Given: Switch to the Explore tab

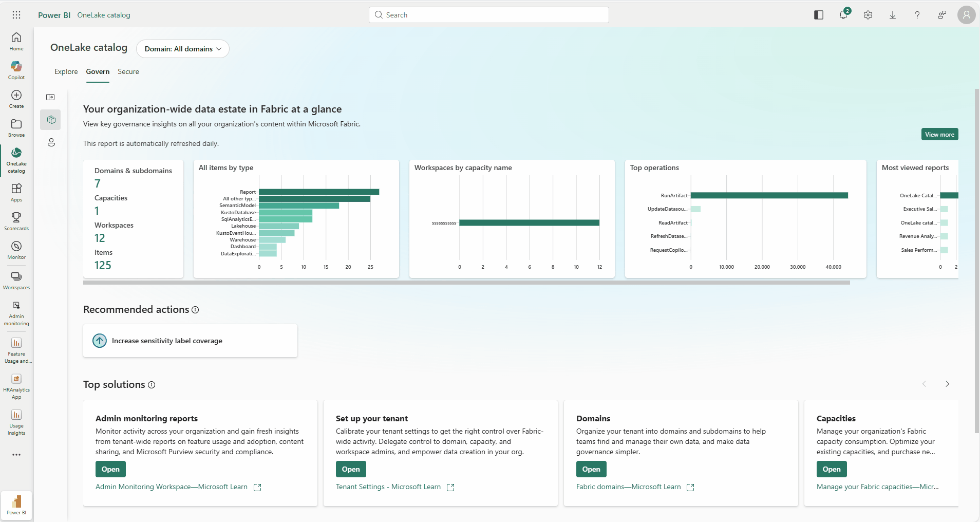Looking at the screenshot, I should click(66, 71).
